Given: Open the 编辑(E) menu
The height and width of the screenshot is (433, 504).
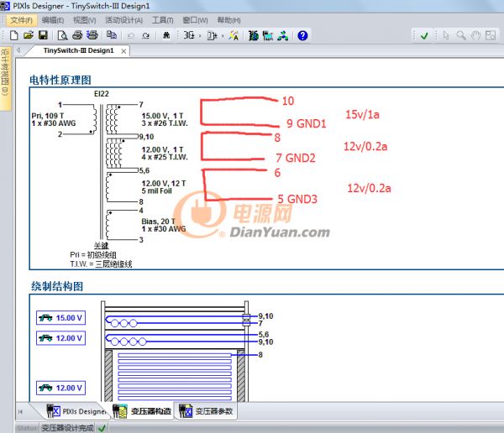Looking at the screenshot, I should 53,20.
